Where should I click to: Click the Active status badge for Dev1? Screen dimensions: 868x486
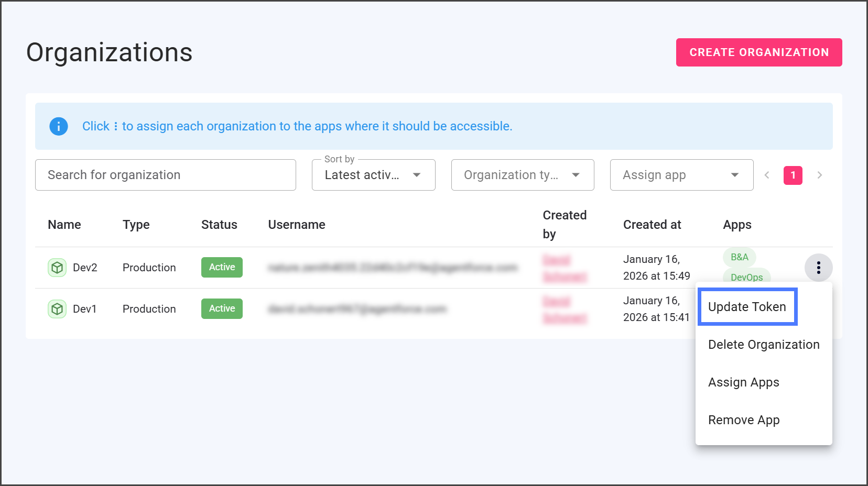222,308
